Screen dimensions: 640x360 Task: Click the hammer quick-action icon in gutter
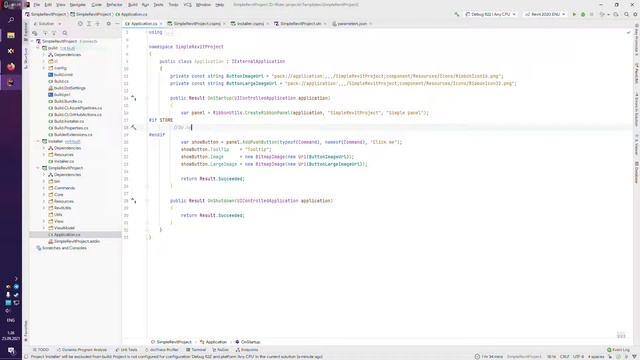(133, 127)
